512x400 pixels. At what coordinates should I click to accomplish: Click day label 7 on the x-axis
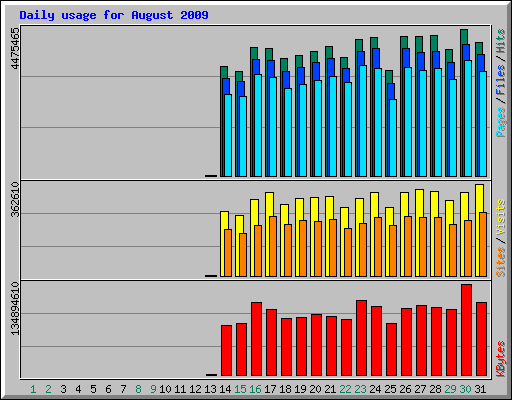point(123,389)
